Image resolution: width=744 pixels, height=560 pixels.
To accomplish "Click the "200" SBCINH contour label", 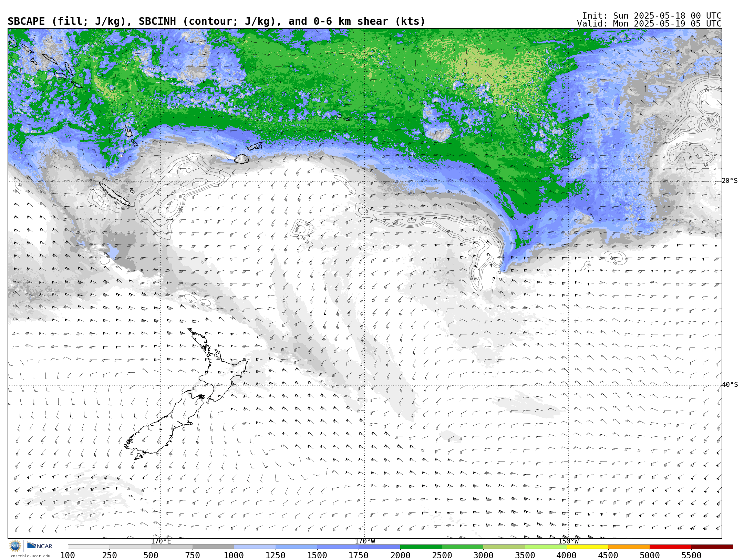I will pyautogui.click(x=170, y=204).
